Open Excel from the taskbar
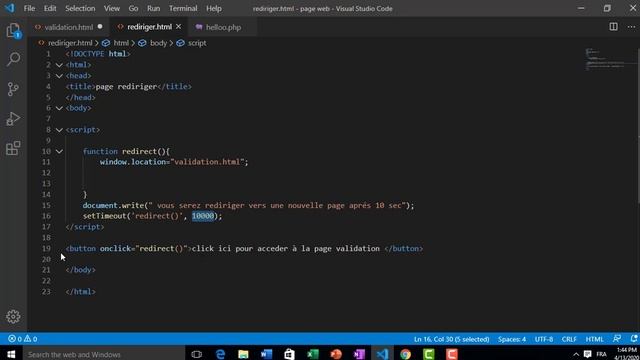This screenshot has width=640, height=360. (x=313, y=354)
